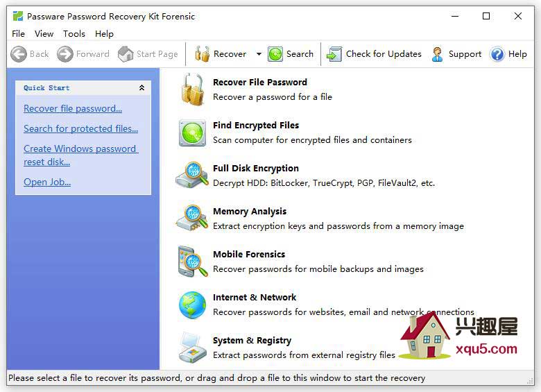Image resolution: width=541 pixels, height=392 pixels.
Task: Click the 'Check for Updates' label
Action: point(384,54)
